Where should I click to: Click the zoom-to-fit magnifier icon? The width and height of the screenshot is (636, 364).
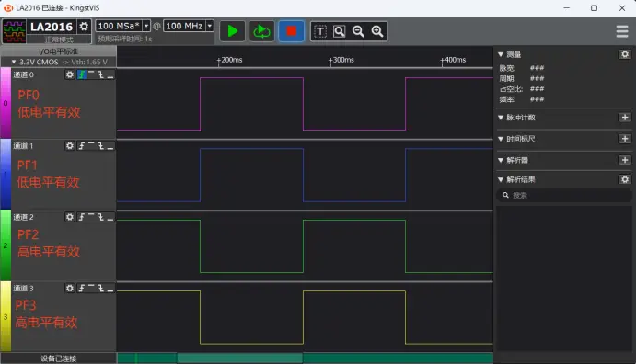click(x=339, y=31)
